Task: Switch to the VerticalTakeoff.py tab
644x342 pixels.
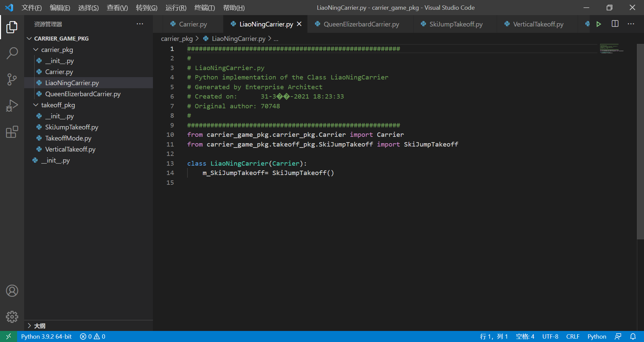Action: [x=537, y=24]
